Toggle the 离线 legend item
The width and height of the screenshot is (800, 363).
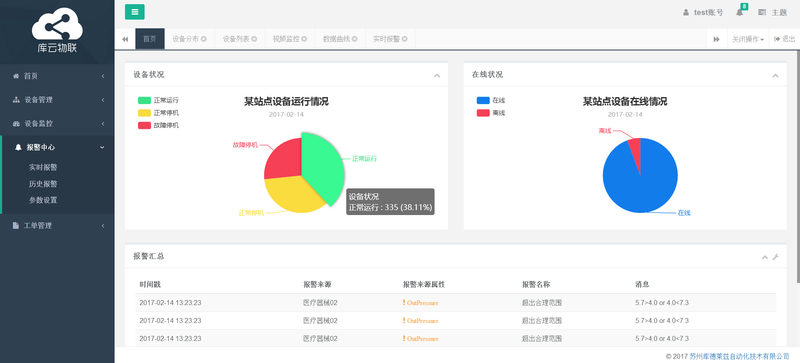click(x=490, y=113)
